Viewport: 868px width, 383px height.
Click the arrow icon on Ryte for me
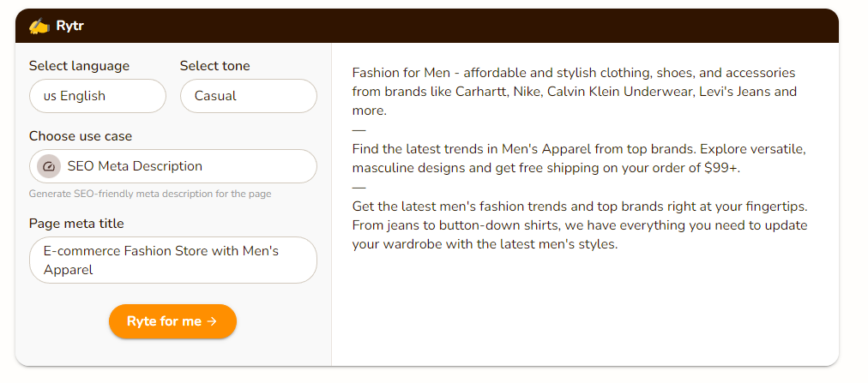coord(212,321)
